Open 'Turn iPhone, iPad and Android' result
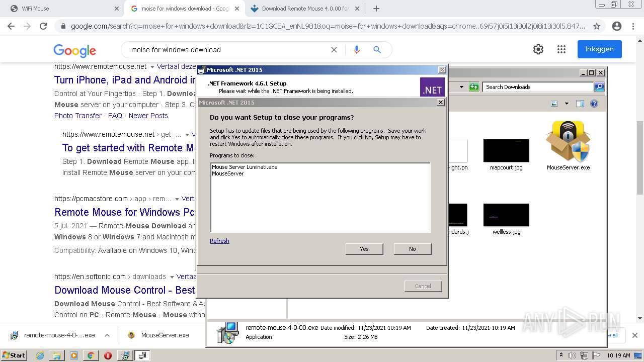The image size is (644, 362). tap(125, 80)
